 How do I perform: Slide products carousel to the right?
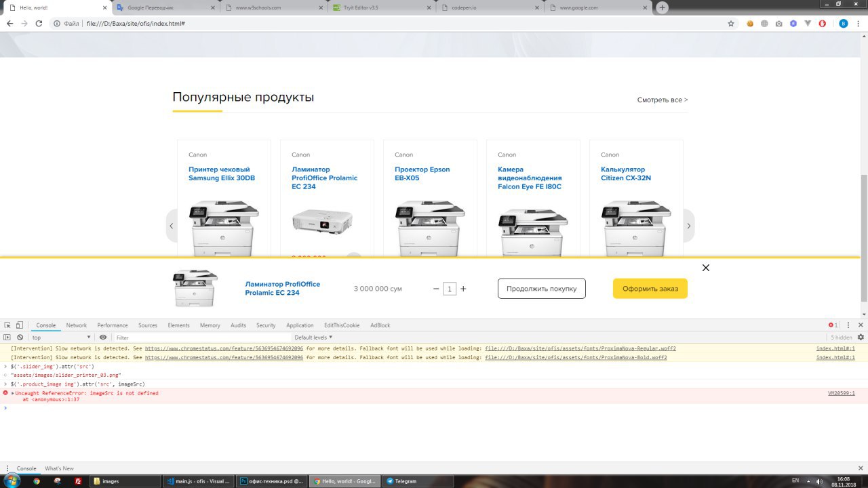coord(689,226)
